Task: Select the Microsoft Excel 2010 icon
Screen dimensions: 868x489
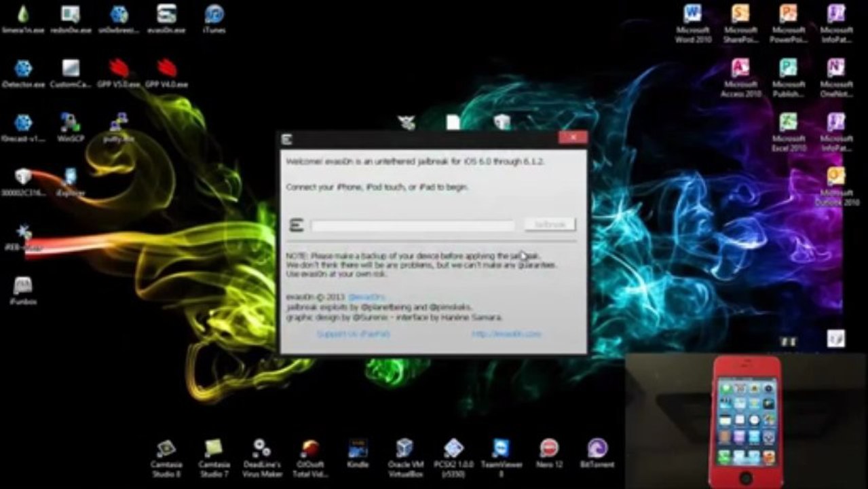Action: click(x=788, y=132)
